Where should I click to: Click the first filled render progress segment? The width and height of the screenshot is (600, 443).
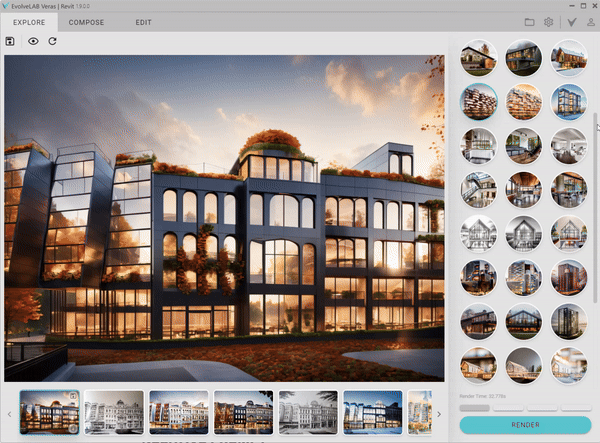474,408
